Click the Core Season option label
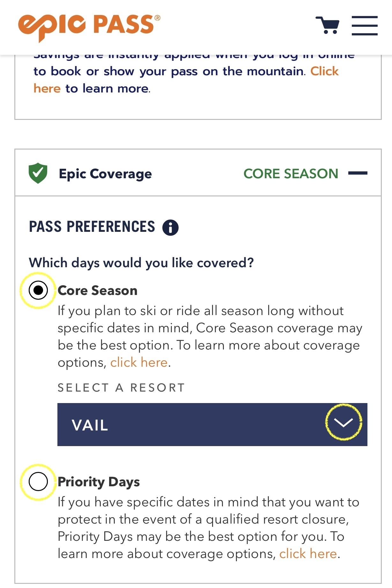 (98, 290)
